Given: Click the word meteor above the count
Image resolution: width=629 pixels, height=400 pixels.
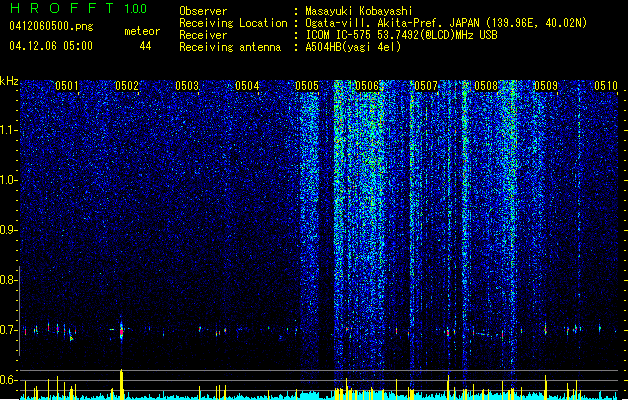Looking at the screenshot, I should coord(142,31).
